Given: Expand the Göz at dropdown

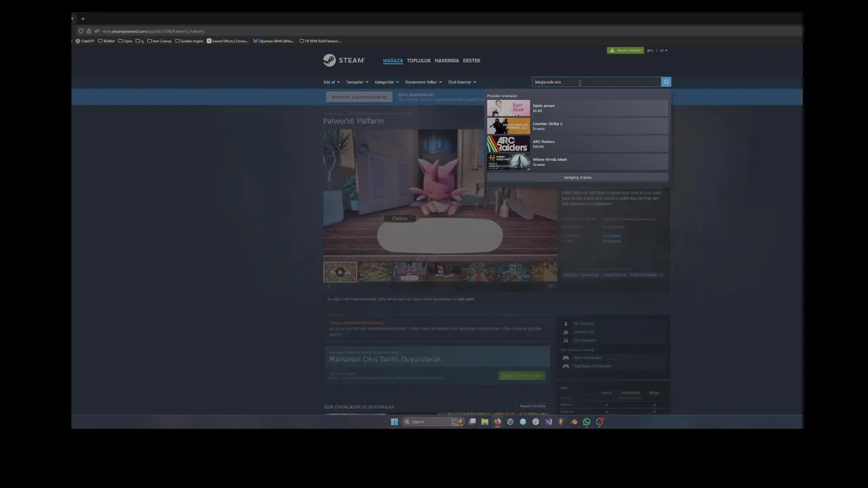Looking at the screenshot, I should (331, 82).
